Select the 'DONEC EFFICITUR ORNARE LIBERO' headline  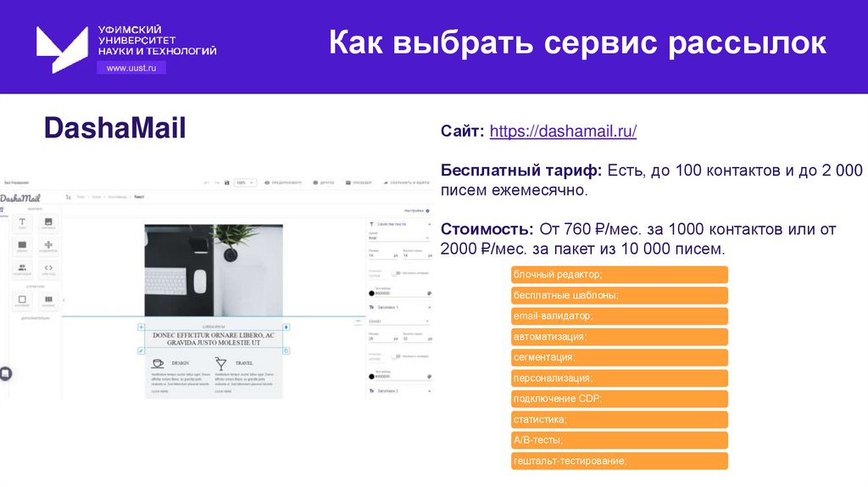pyautogui.click(x=214, y=339)
